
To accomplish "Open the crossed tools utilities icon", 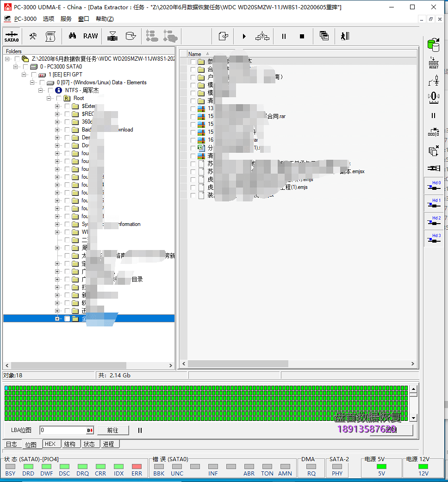I will (x=33, y=36).
